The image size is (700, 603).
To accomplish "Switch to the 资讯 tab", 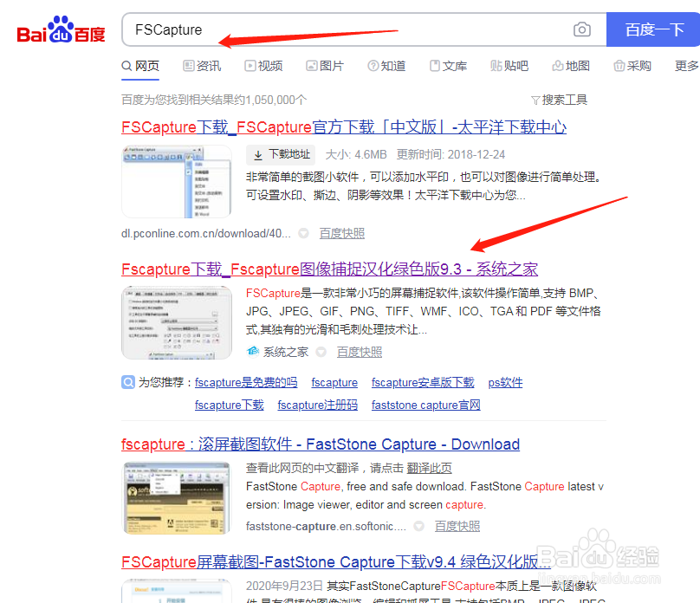I will [x=202, y=66].
